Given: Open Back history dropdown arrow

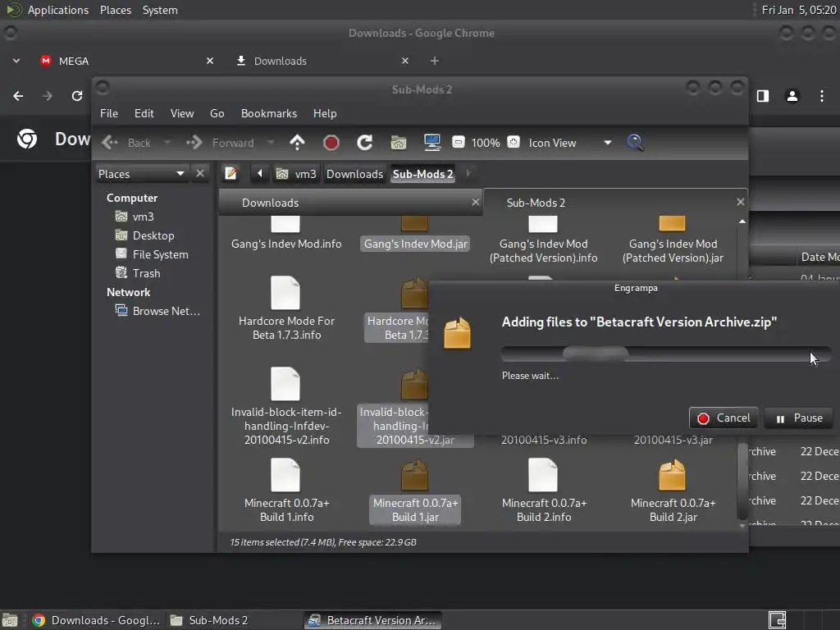Looking at the screenshot, I should [167, 143].
